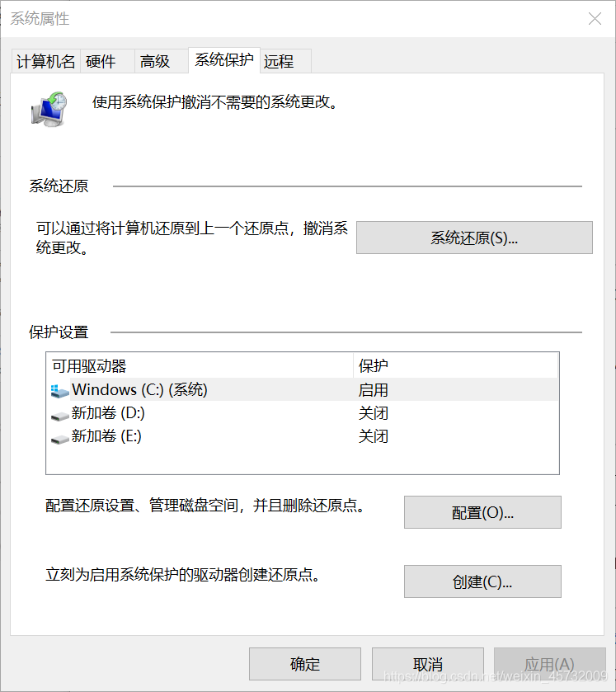This screenshot has width=616, height=692.
Task: Select the 新加卷 (D:) drive row
Action: coord(303,412)
